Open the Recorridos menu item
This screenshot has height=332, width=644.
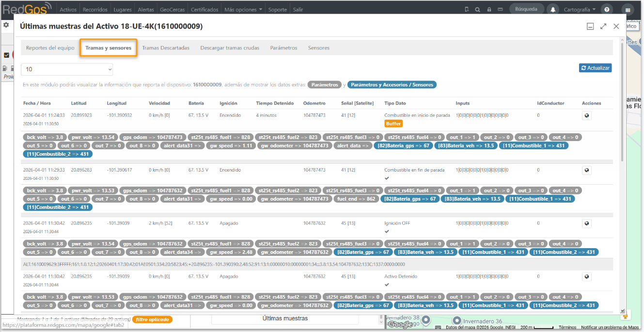point(95,9)
